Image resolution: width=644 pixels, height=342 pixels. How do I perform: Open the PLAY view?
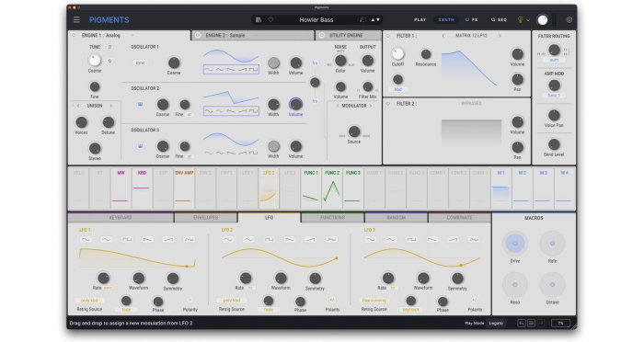(420, 19)
